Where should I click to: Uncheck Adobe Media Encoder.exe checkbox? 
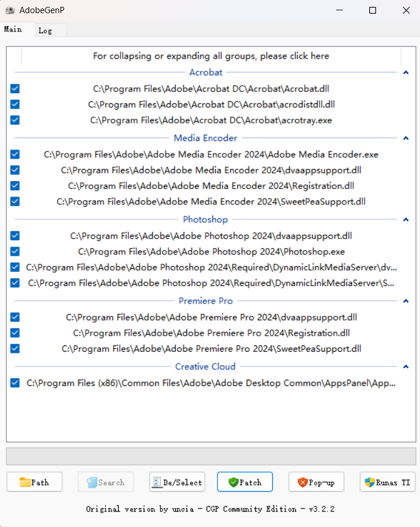pos(15,154)
